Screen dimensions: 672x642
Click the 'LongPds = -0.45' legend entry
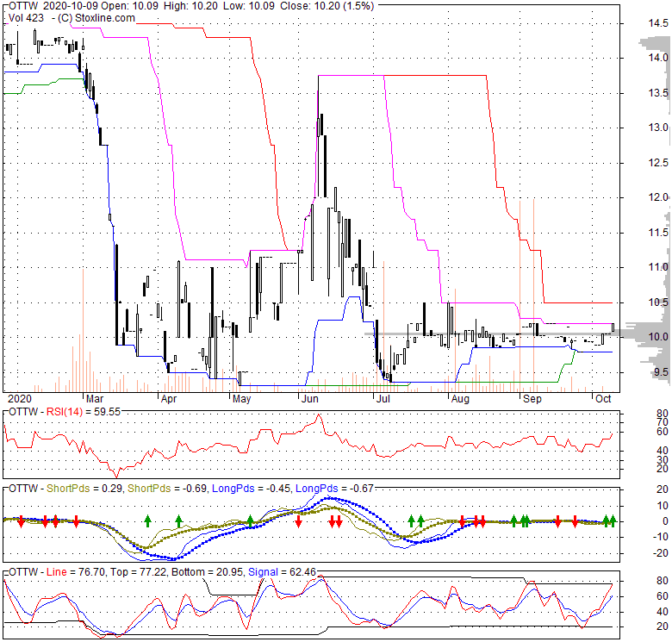coord(252,489)
